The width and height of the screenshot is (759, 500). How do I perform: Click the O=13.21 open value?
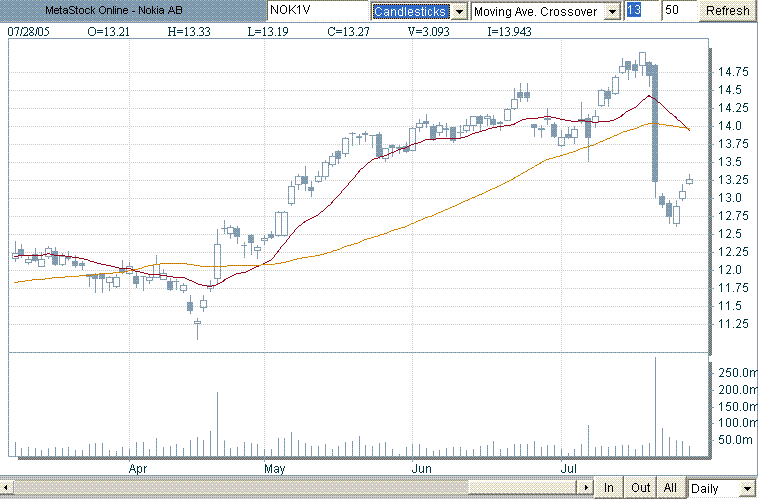tap(108, 32)
